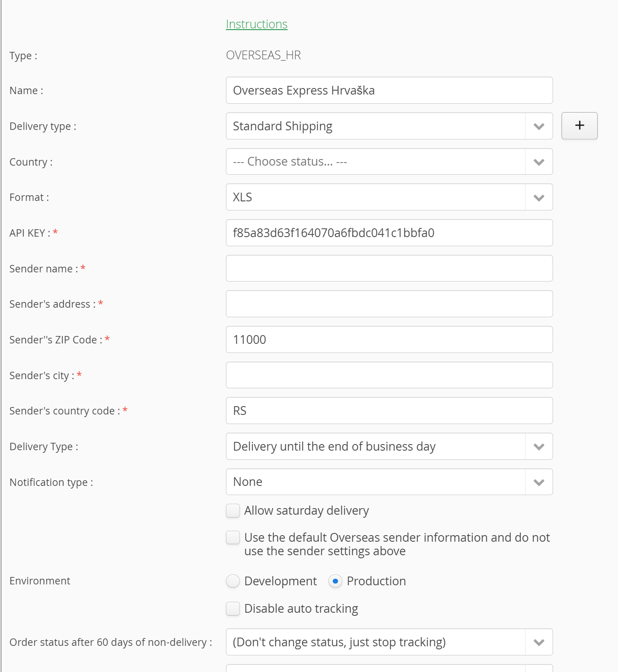Open Order status after 60 days dropdown
618x672 pixels.
click(x=389, y=642)
